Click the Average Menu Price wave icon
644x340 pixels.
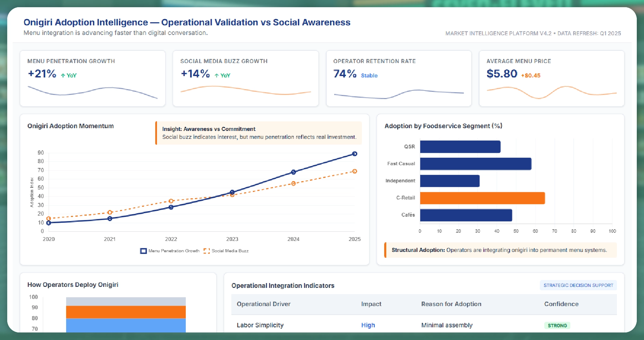(x=551, y=92)
